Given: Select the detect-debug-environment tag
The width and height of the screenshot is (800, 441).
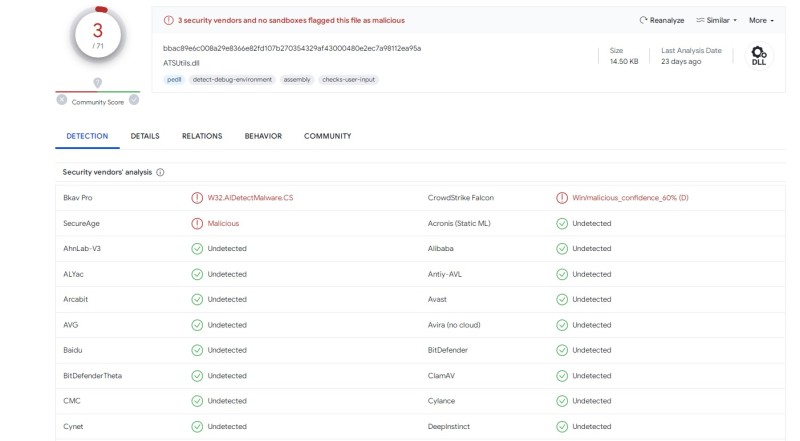Looking at the screenshot, I should pos(232,79).
